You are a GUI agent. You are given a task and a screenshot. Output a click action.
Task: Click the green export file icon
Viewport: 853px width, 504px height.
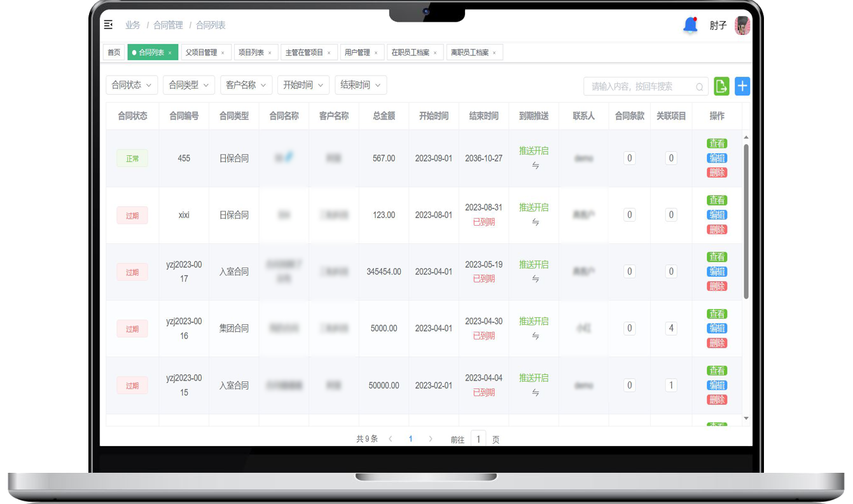click(721, 86)
